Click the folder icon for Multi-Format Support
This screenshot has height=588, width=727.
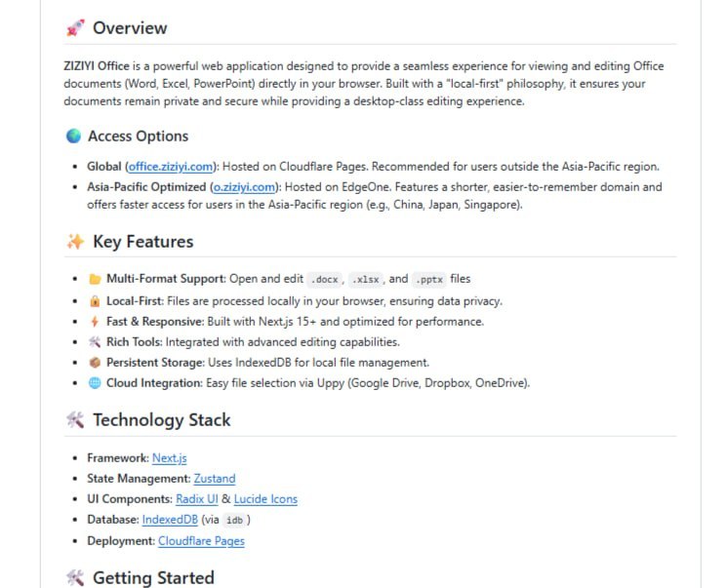95,279
